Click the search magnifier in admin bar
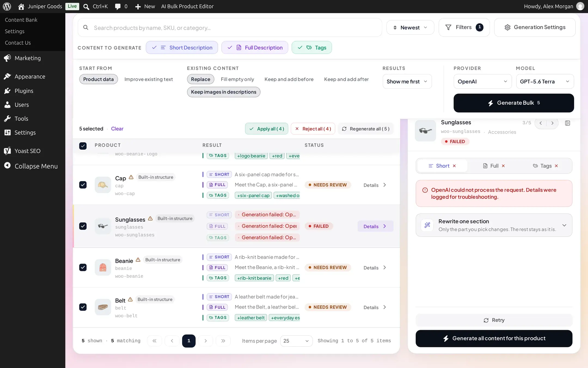 86,7
